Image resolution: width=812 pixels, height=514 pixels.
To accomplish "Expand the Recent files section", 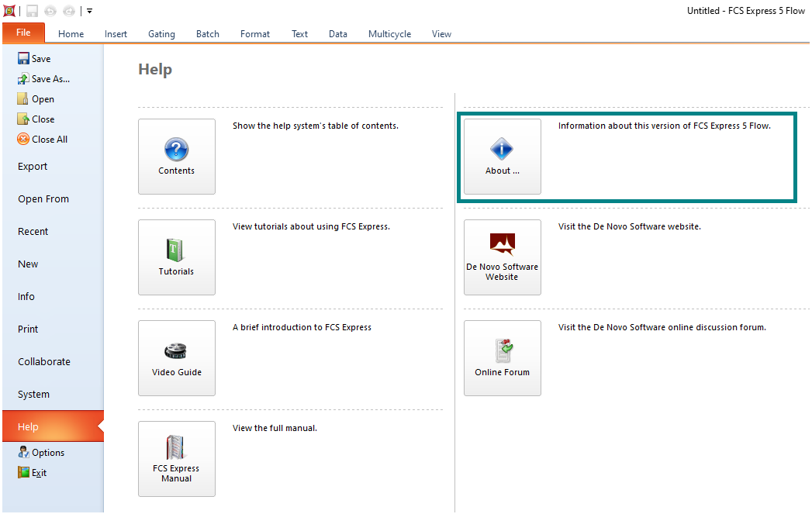I will coord(33,232).
